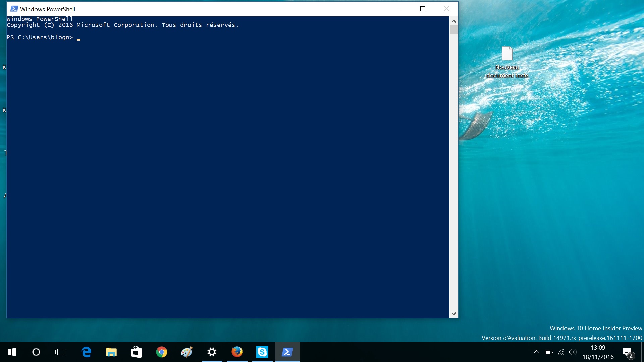Click the PowerShell title bar icon

14,9
